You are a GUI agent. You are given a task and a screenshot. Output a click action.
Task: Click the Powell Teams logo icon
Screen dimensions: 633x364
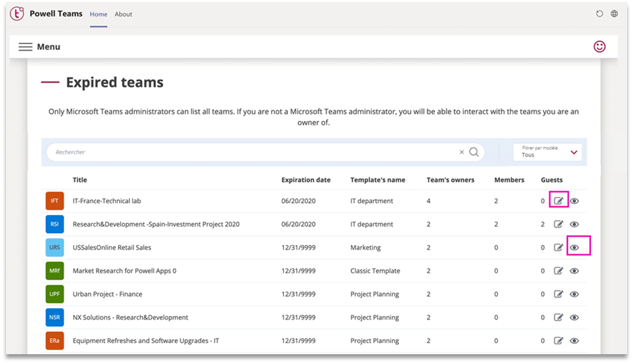click(x=17, y=14)
